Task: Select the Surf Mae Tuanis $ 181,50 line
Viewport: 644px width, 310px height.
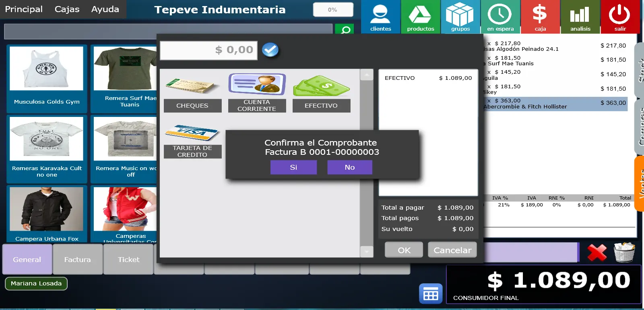Action: click(x=555, y=60)
